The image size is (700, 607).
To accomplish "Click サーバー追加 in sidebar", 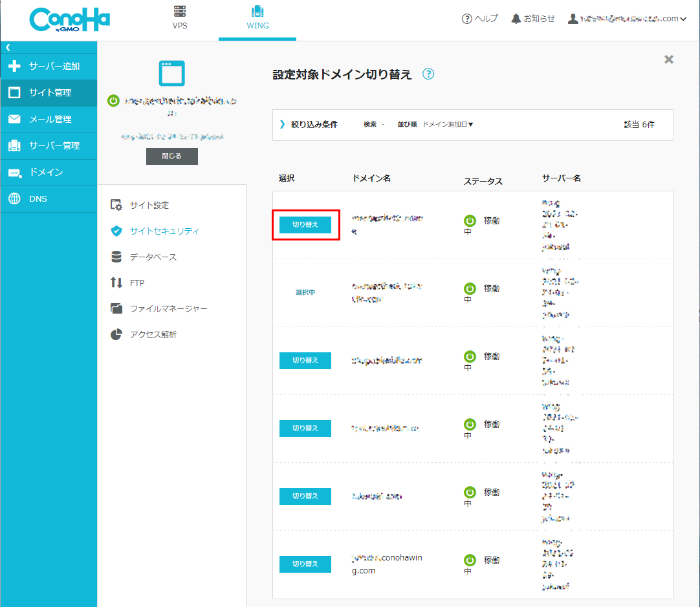I will [49, 67].
